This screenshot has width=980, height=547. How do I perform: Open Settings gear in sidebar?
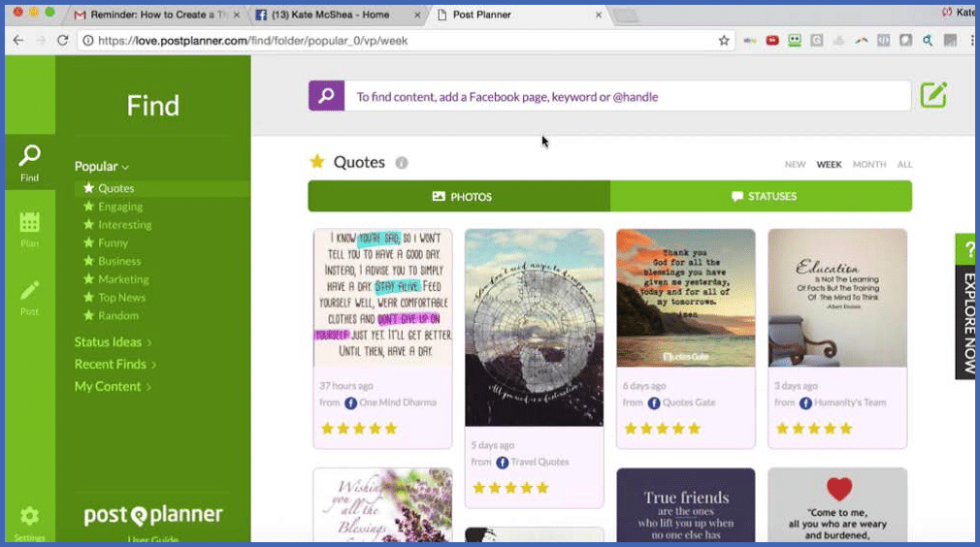(30, 517)
